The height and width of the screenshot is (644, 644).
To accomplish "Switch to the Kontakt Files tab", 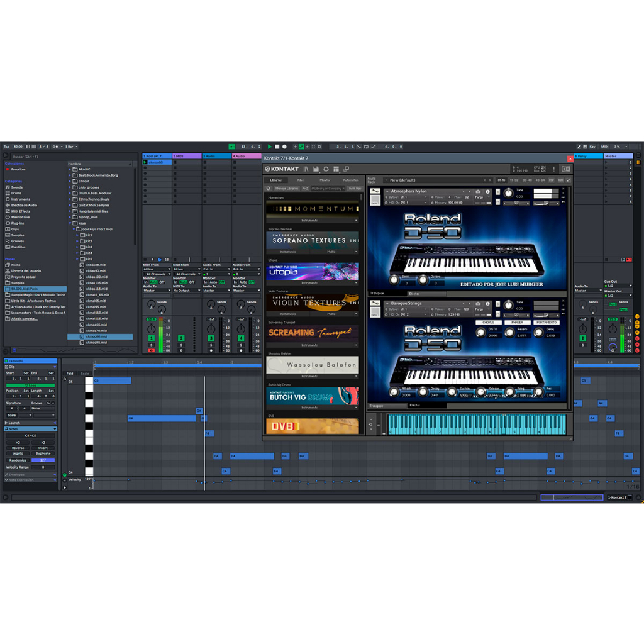I will click(301, 180).
